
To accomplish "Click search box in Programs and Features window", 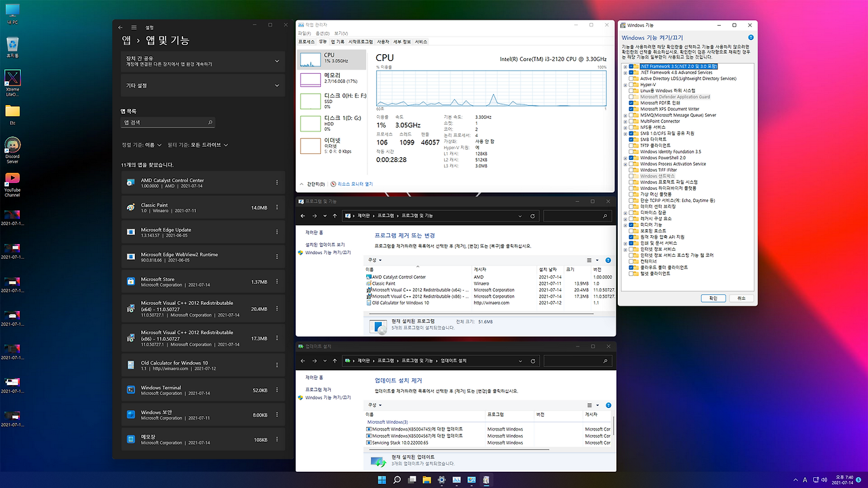I will pos(578,216).
